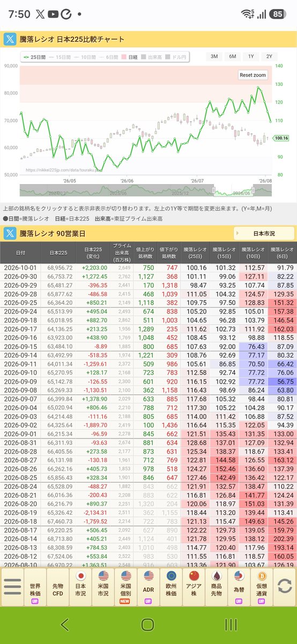Screen dimensions: 297x644
Task: Toggle 日経 series in chart legend
Action: click(130, 56)
